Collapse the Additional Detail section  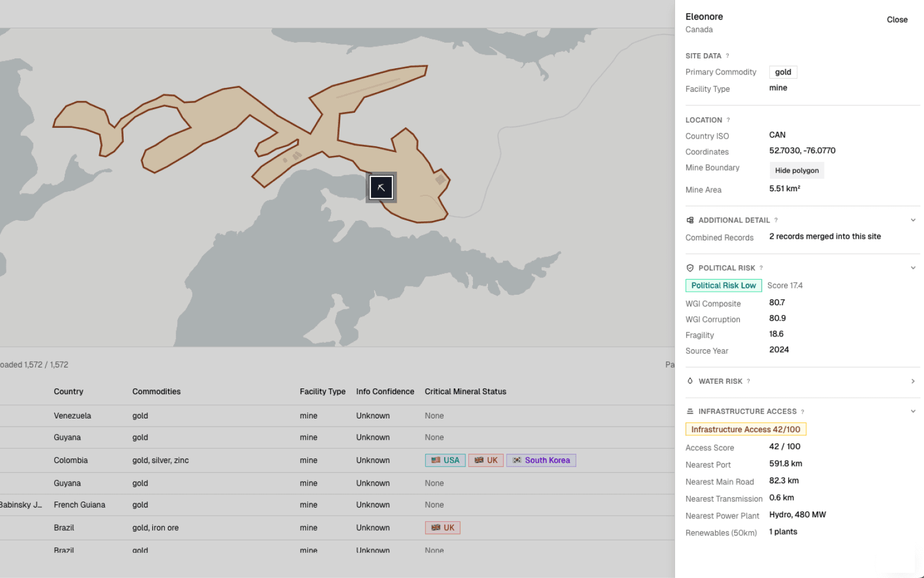[912, 220]
